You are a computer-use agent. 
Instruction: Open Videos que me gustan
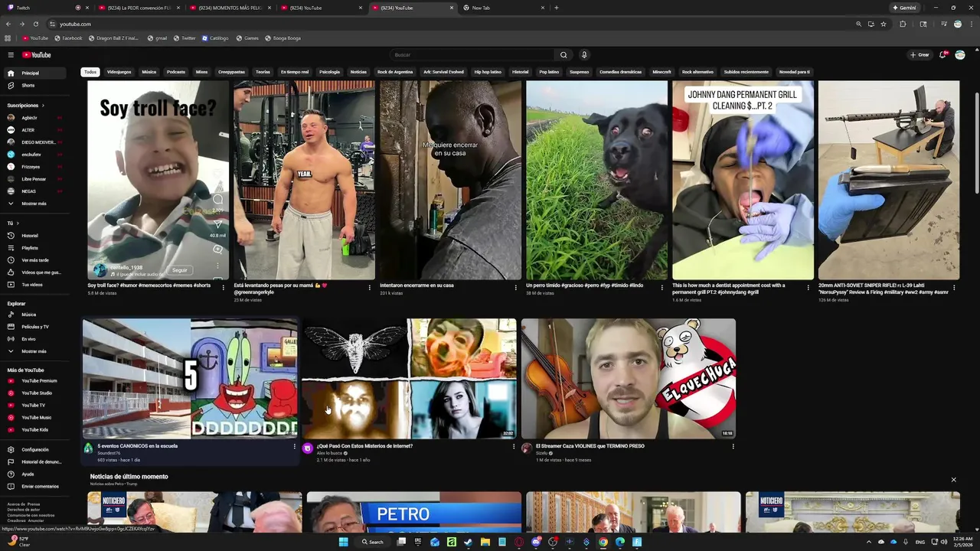coord(34,272)
